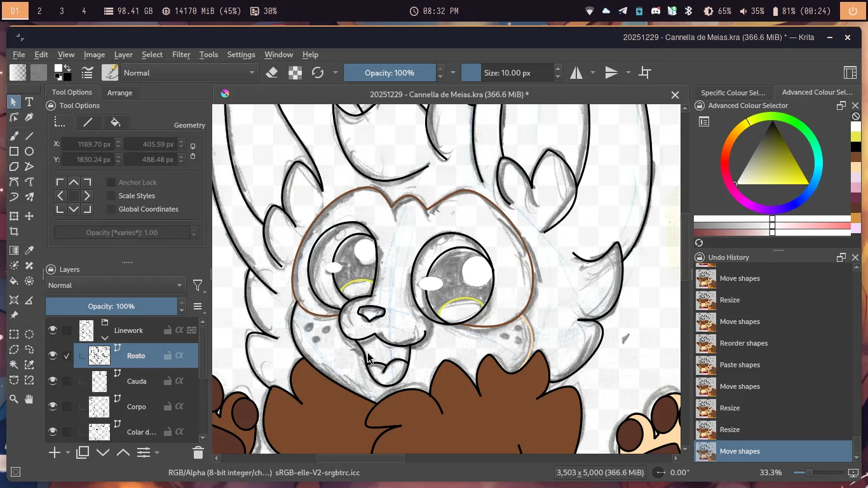Enable the Scale Styles checkbox
This screenshot has height=488, width=868.
[111, 196]
